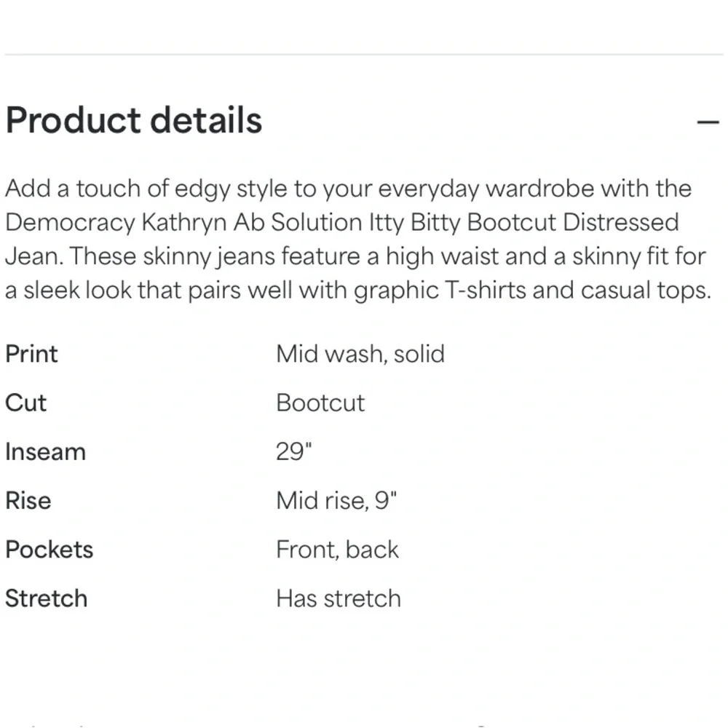The image size is (728, 728).
Task: Select the 'Has stretch' value
Action: [x=339, y=598]
